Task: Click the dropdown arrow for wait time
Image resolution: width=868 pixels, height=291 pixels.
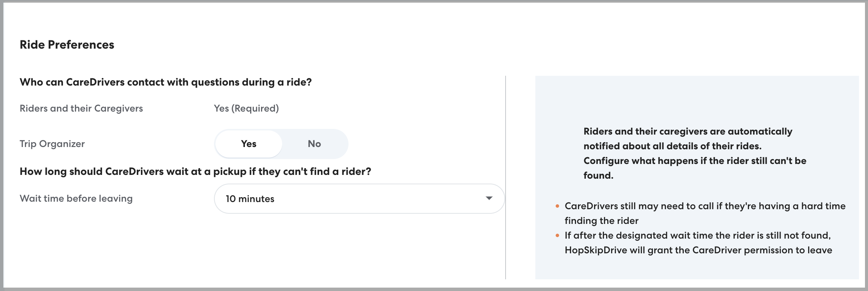Action: pyautogui.click(x=489, y=198)
